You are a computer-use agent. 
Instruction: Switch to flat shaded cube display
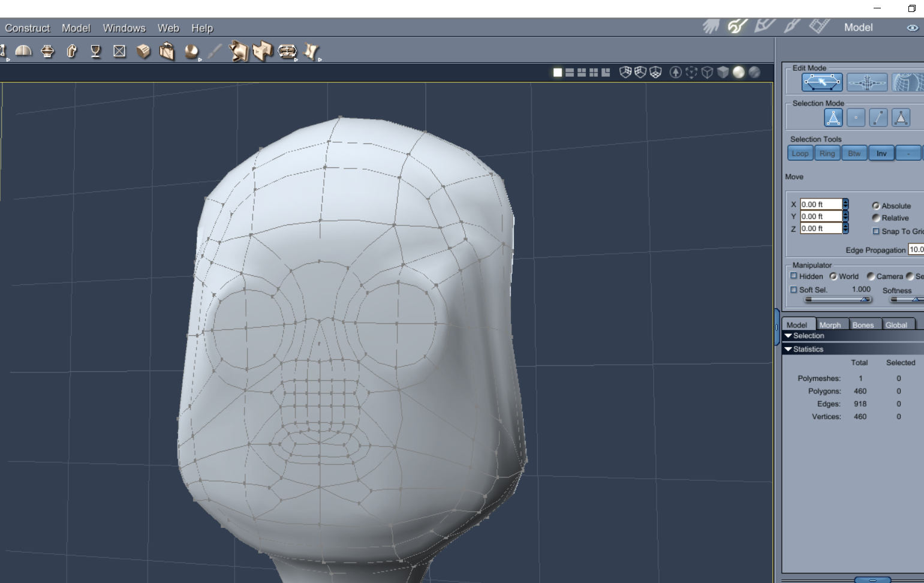[x=723, y=73]
